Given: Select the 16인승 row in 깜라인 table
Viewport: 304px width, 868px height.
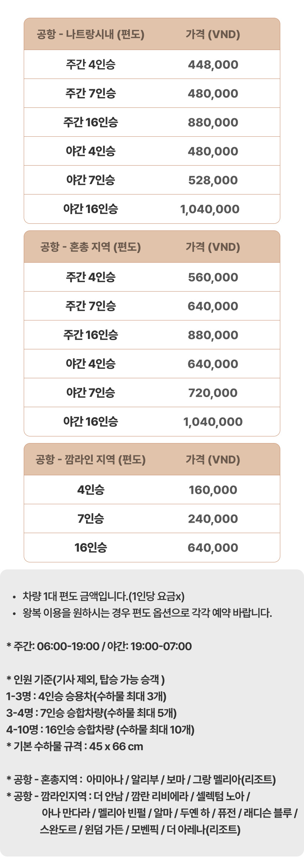Looking at the screenshot, I should [x=90, y=548].
